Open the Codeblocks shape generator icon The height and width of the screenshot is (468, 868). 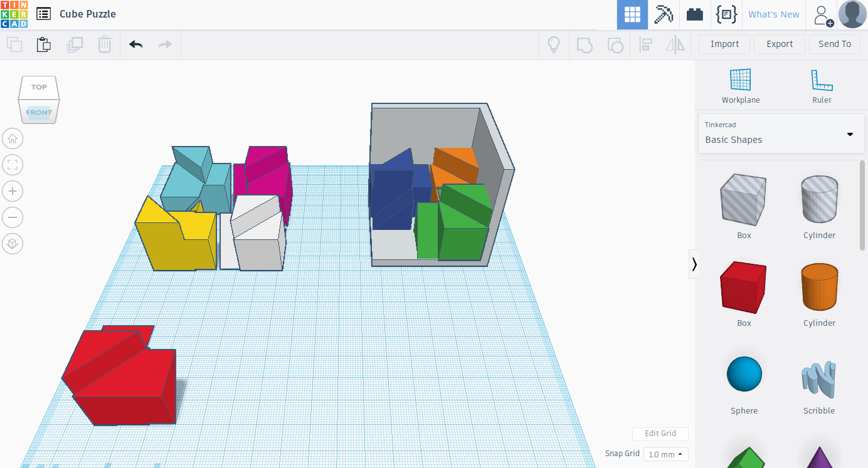pyautogui.click(x=726, y=14)
